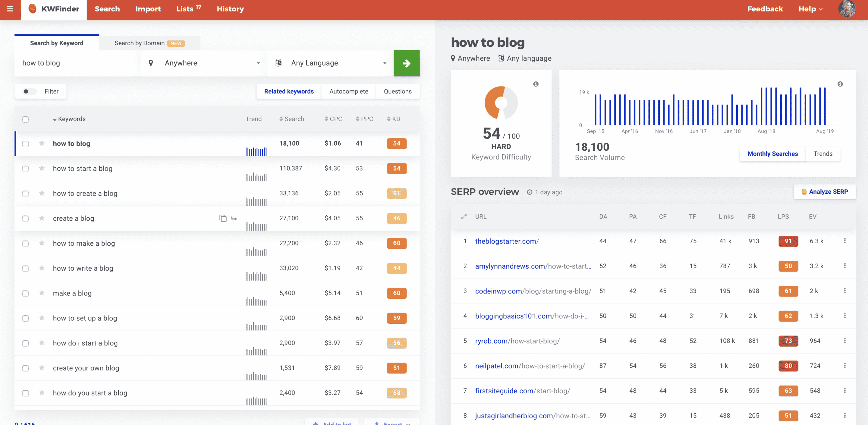The image size is (868, 425).
Task: Switch to Search by Domain tab
Action: pos(149,43)
